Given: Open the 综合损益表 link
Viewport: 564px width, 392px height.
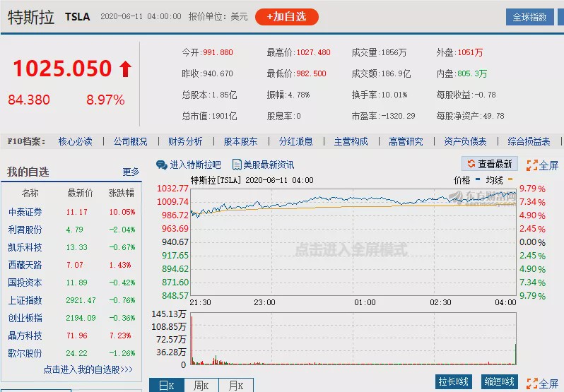Looking at the screenshot, I should point(529,141).
